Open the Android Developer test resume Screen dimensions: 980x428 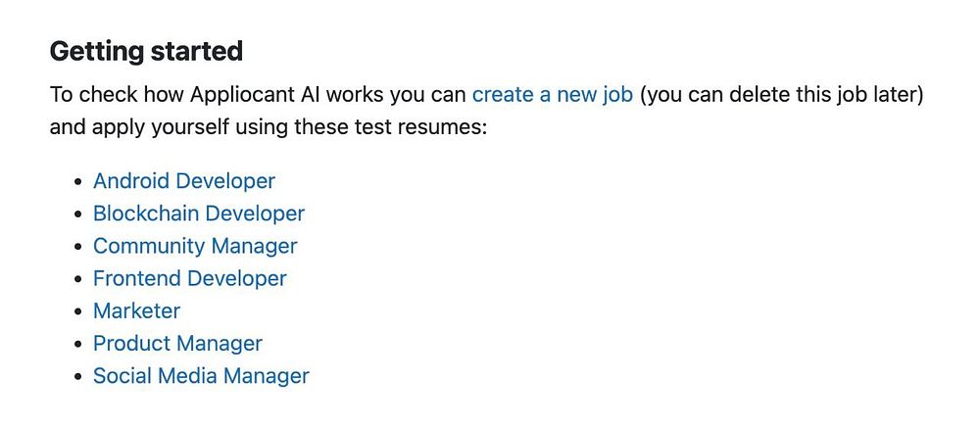pyautogui.click(x=184, y=181)
